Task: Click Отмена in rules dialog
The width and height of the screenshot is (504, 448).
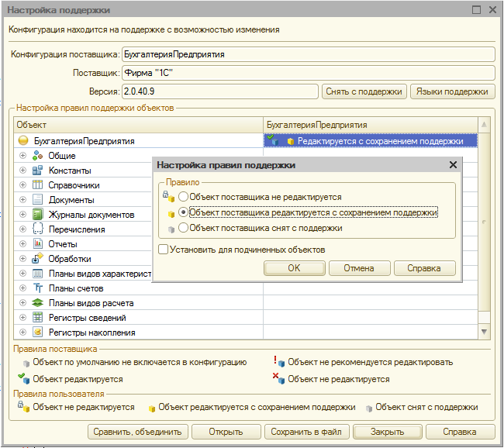Action: (359, 268)
